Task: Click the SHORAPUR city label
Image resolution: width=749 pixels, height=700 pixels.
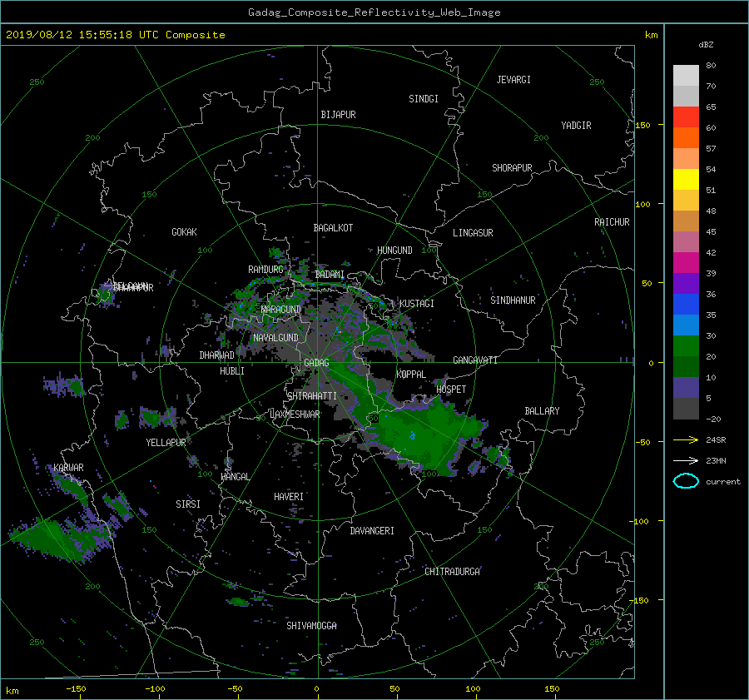Action: click(512, 168)
